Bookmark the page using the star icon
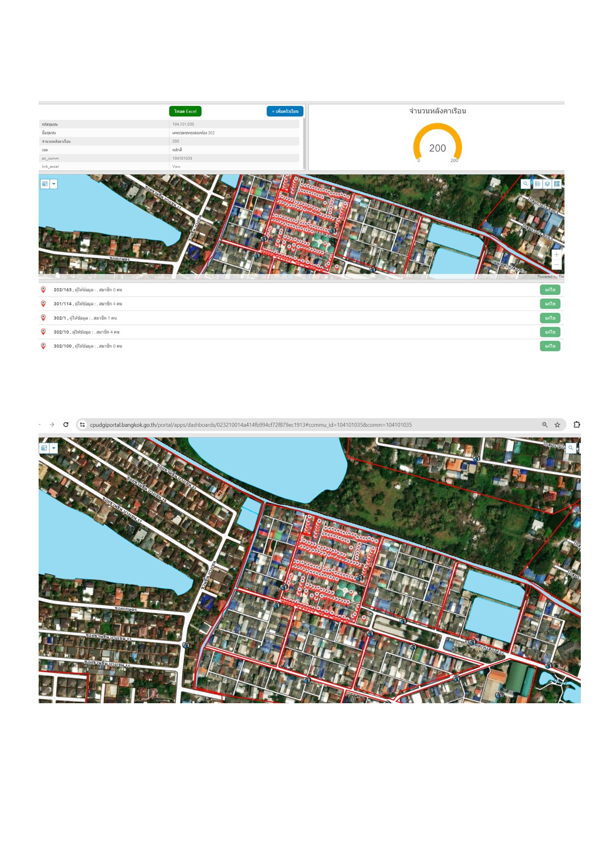 (558, 425)
